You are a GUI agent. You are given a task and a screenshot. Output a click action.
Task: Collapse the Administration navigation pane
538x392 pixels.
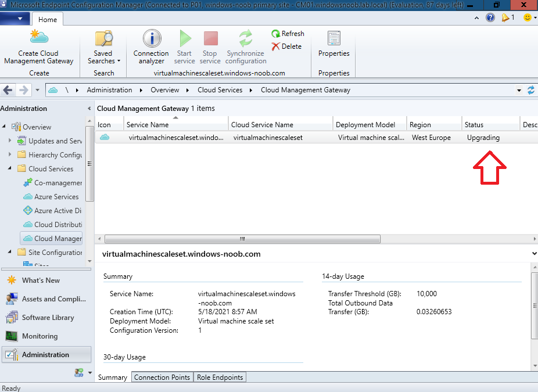click(x=89, y=109)
